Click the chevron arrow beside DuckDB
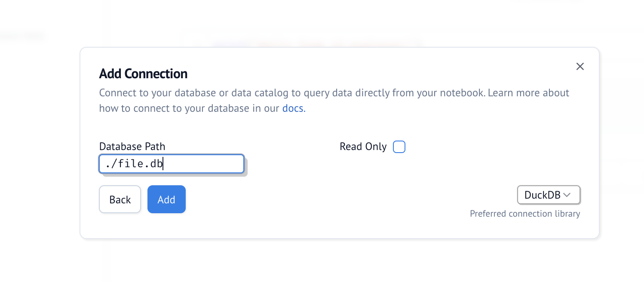The image size is (644, 282). (x=567, y=195)
